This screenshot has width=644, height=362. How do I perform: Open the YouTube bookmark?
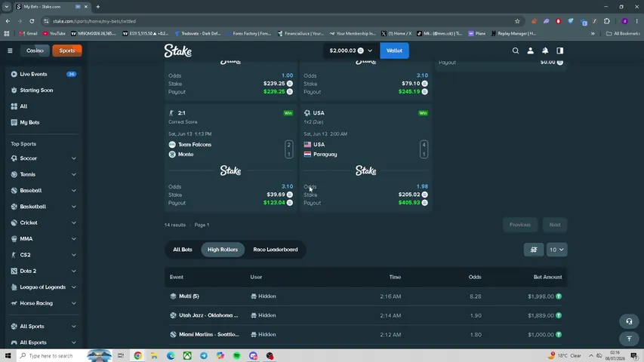coord(54,34)
